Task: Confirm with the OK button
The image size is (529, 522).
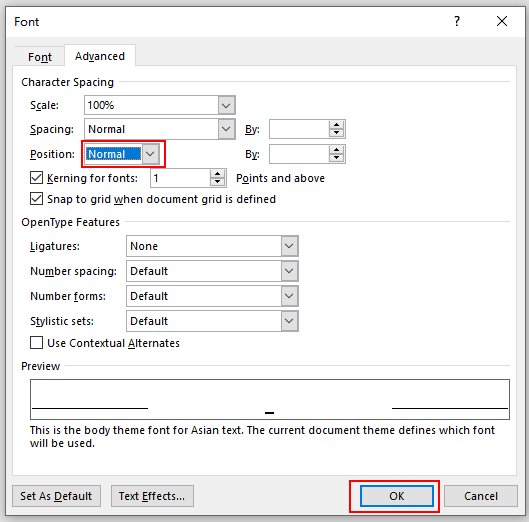Action: tap(396, 496)
